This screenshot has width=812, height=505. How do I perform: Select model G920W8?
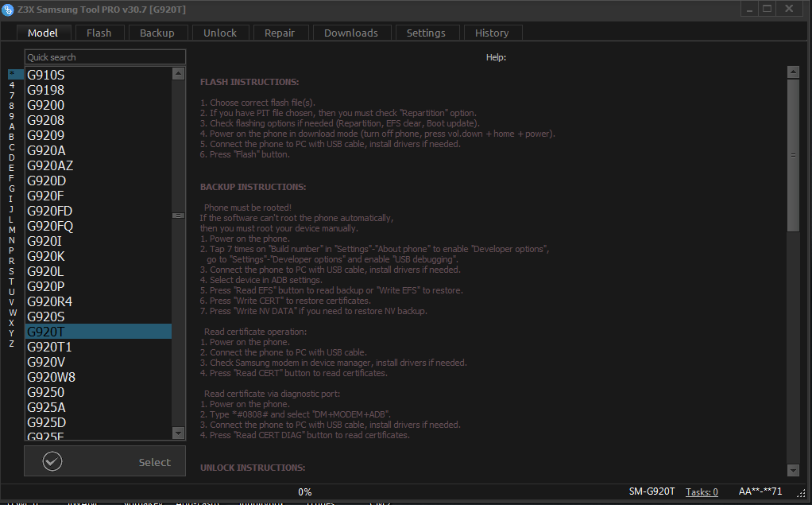point(99,377)
